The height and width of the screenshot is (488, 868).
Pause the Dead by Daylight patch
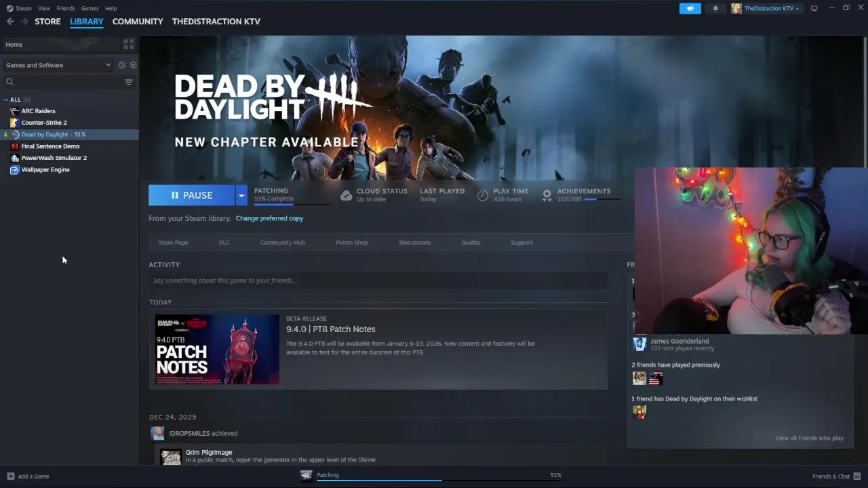click(192, 195)
